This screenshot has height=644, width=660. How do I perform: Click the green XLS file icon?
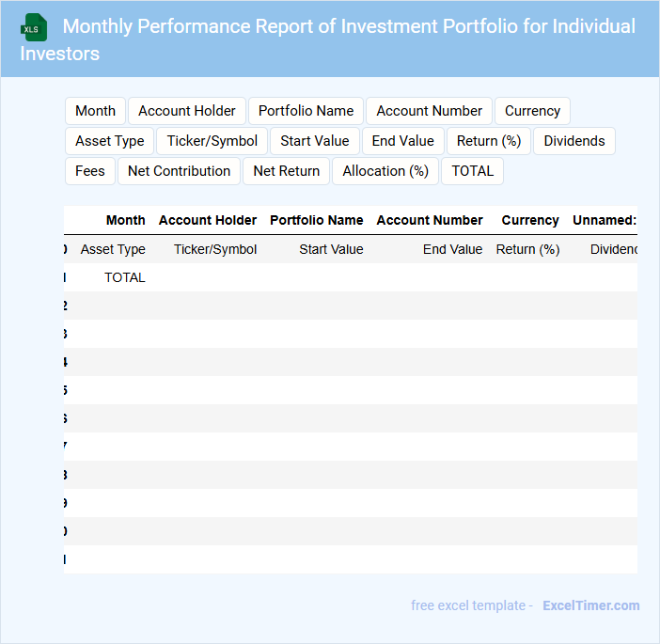pos(34,28)
